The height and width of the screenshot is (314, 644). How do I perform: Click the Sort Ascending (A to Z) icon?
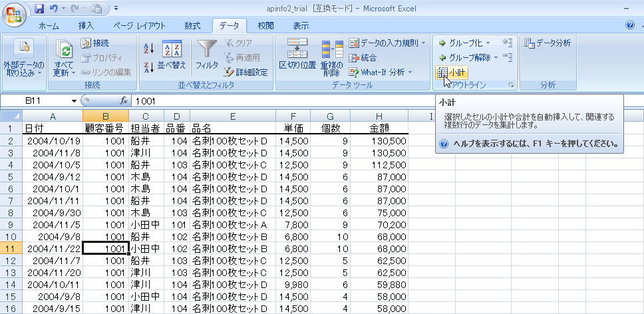pos(148,47)
